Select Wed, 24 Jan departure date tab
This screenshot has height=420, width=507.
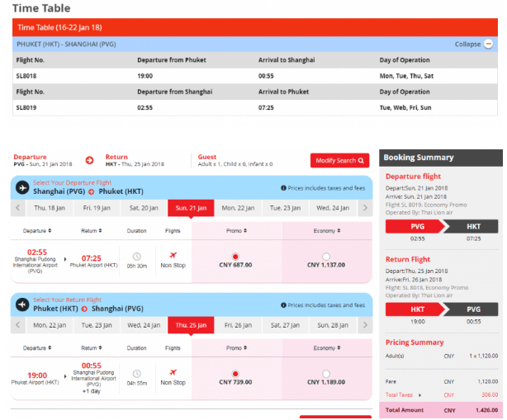coord(333,208)
